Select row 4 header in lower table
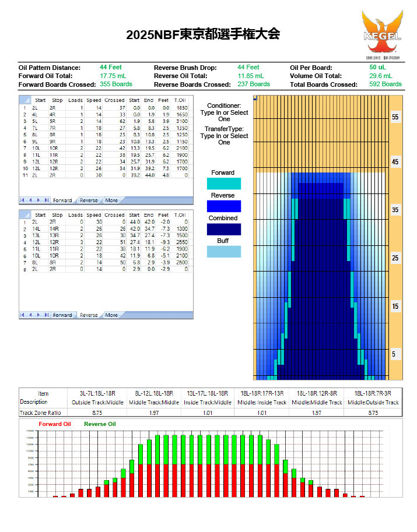417x532 pixels. point(24,242)
